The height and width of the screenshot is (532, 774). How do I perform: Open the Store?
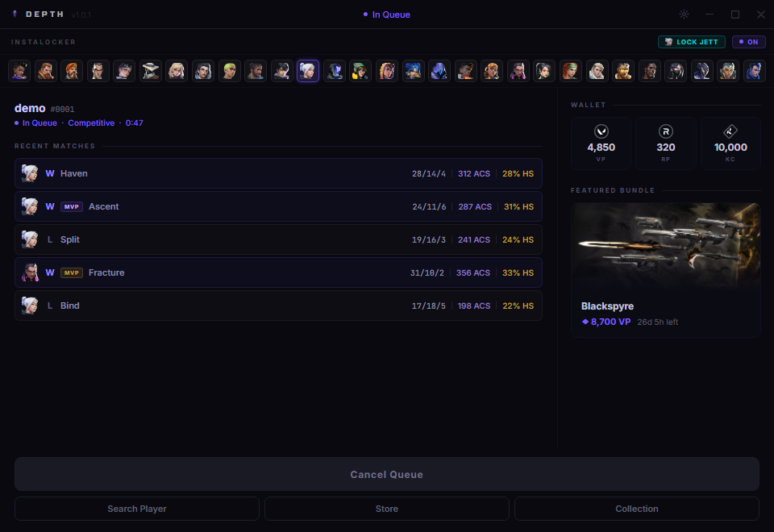pos(386,509)
